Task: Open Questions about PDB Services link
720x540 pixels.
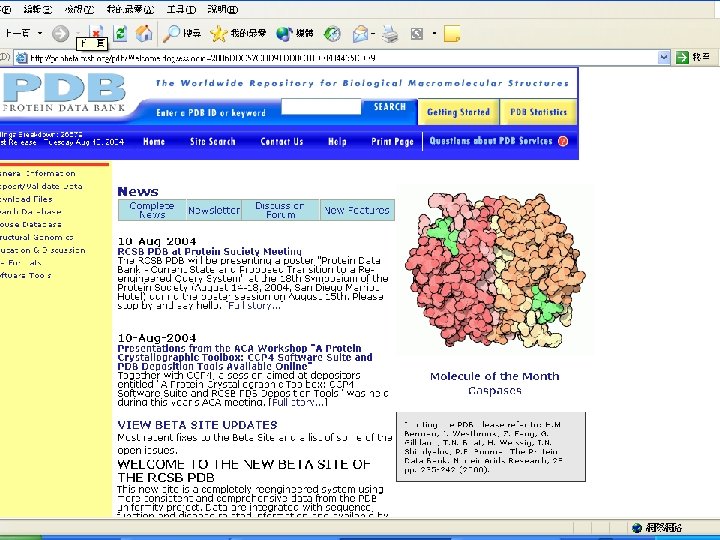Action: point(490,141)
